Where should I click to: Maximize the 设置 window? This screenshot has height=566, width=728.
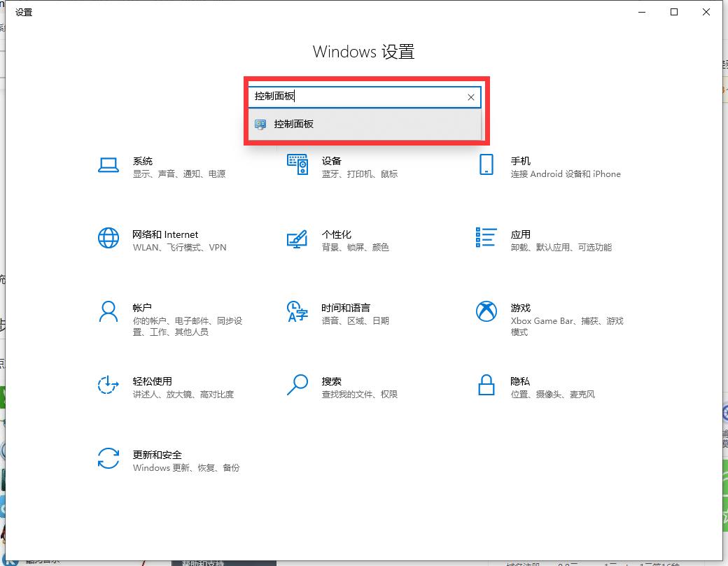click(x=674, y=12)
